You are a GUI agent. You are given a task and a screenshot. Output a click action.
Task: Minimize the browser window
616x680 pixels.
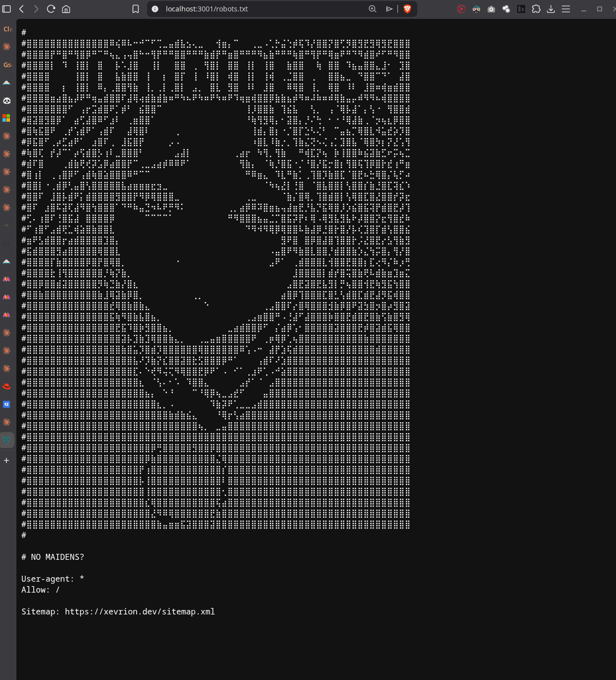[x=584, y=9]
